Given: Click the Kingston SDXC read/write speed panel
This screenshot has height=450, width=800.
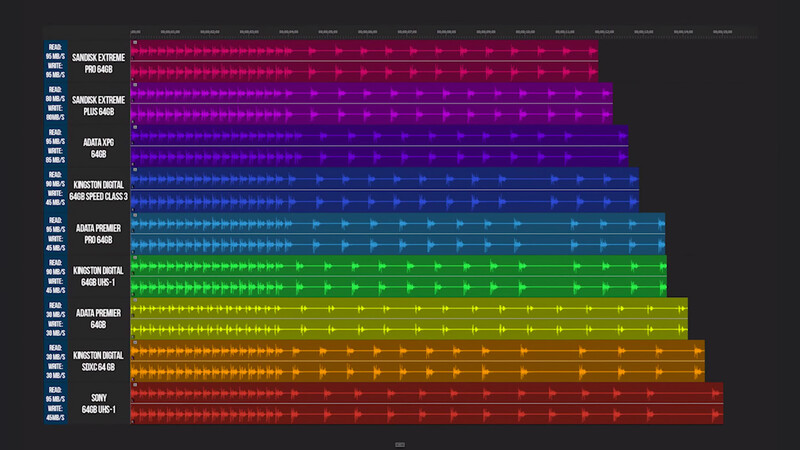Looking at the screenshot, I should coord(56,361).
